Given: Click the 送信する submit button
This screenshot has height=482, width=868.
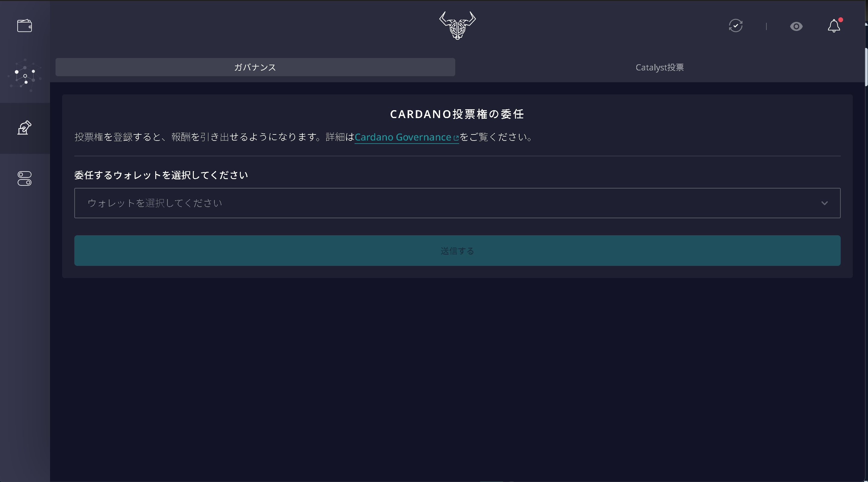Looking at the screenshot, I should pos(457,251).
